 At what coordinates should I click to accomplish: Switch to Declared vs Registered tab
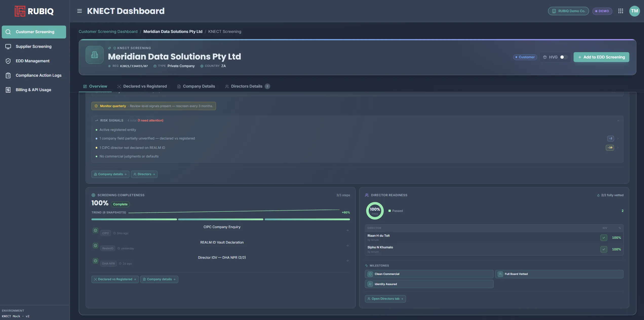(x=142, y=86)
